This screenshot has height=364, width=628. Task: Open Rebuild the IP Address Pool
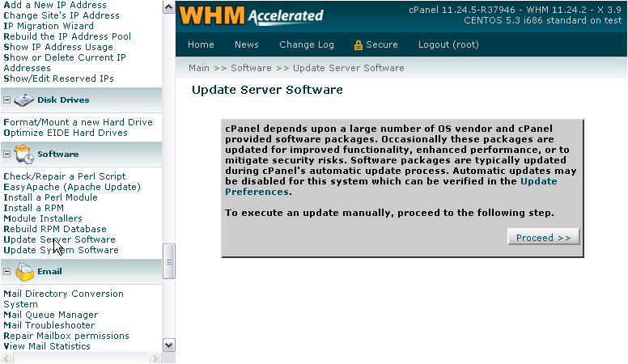(67, 36)
